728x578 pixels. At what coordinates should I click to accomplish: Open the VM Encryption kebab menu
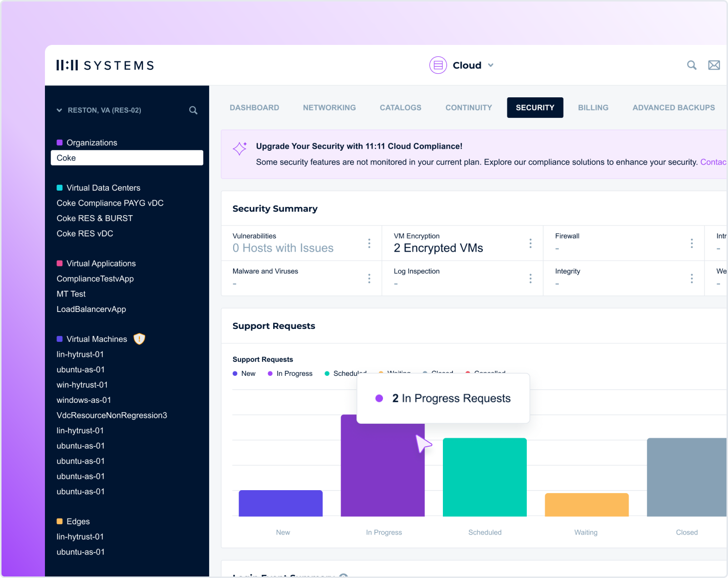pyautogui.click(x=531, y=243)
